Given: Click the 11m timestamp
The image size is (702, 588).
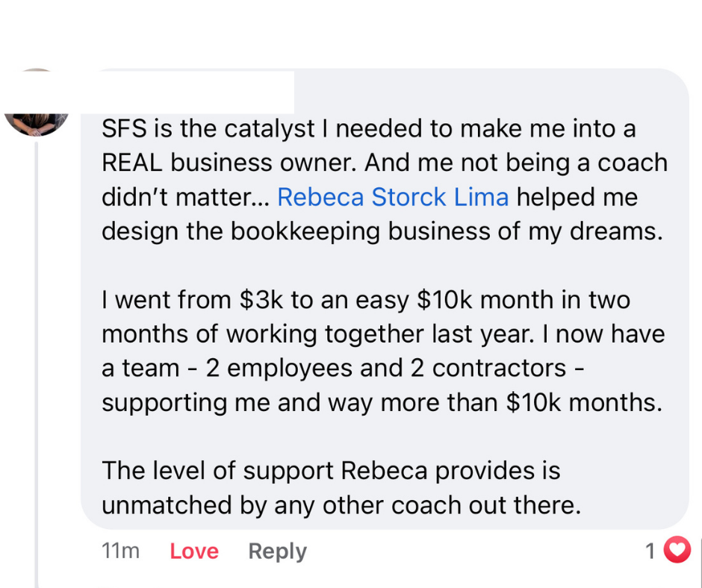Looking at the screenshot, I should [120, 551].
